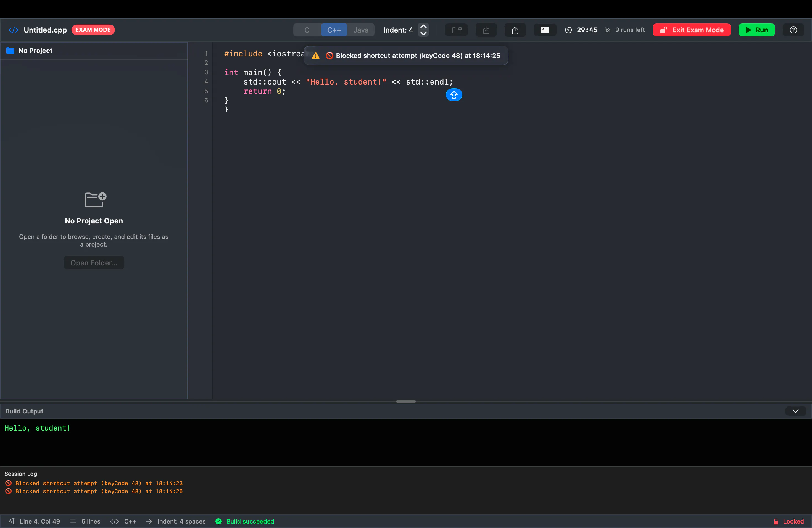Image resolution: width=812 pixels, height=528 pixels.
Task: Click the 29:45 remaining time
Action: tap(587, 30)
